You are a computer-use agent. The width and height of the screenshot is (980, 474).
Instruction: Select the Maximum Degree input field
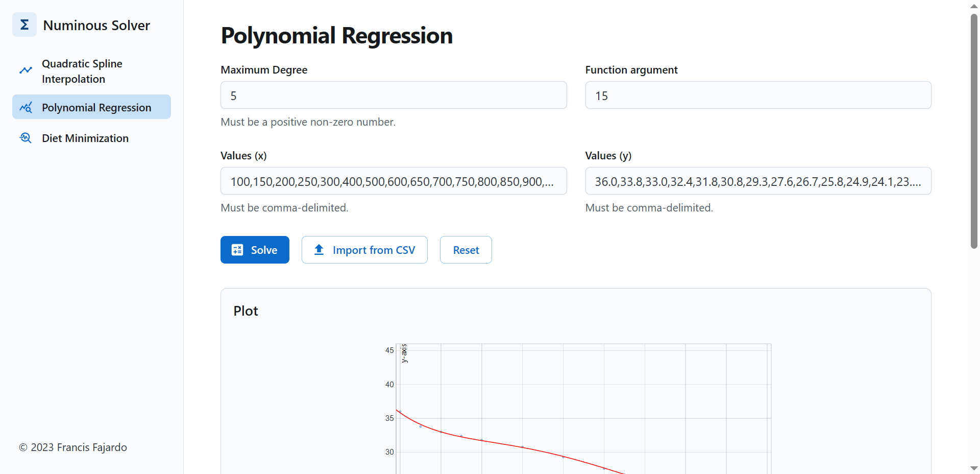point(393,95)
